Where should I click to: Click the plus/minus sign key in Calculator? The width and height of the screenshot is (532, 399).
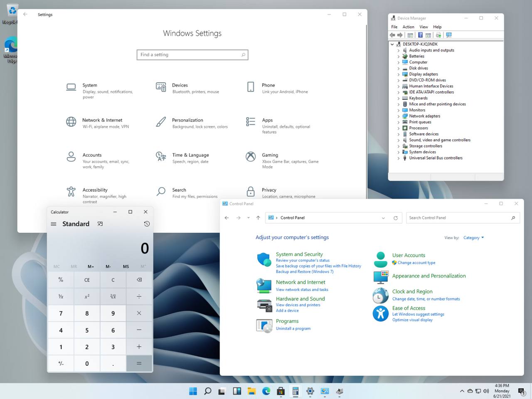click(x=61, y=363)
